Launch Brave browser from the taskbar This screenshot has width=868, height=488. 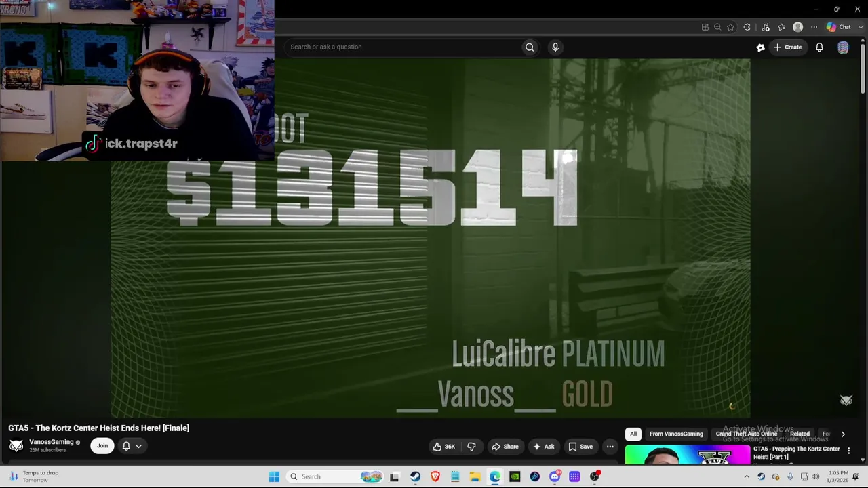pyautogui.click(x=435, y=476)
